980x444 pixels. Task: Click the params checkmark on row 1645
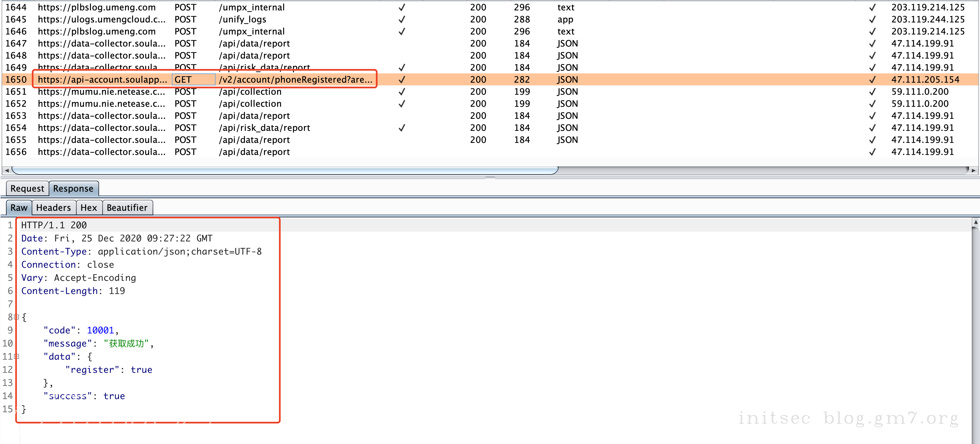pyautogui.click(x=402, y=19)
